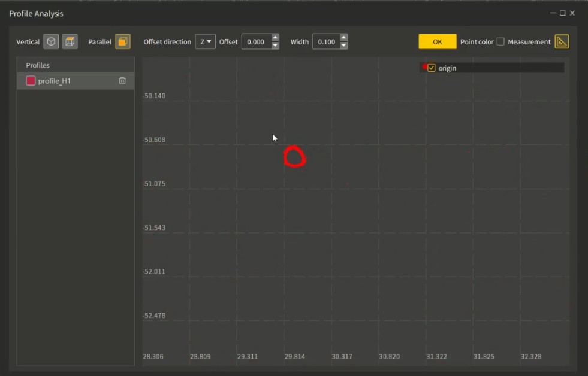The height and width of the screenshot is (376, 588).
Task: Decrease the Width value with down arrow
Action: 344,46
